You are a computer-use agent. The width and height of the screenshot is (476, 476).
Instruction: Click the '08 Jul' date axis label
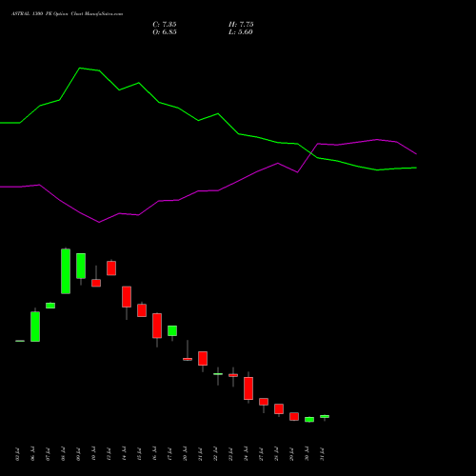(63, 454)
